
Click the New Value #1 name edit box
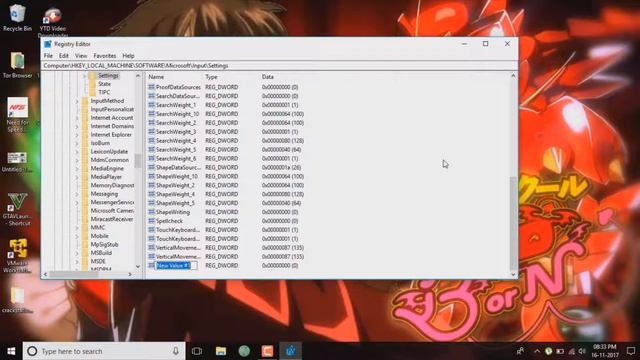pyautogui.click(x=176, y=265)
